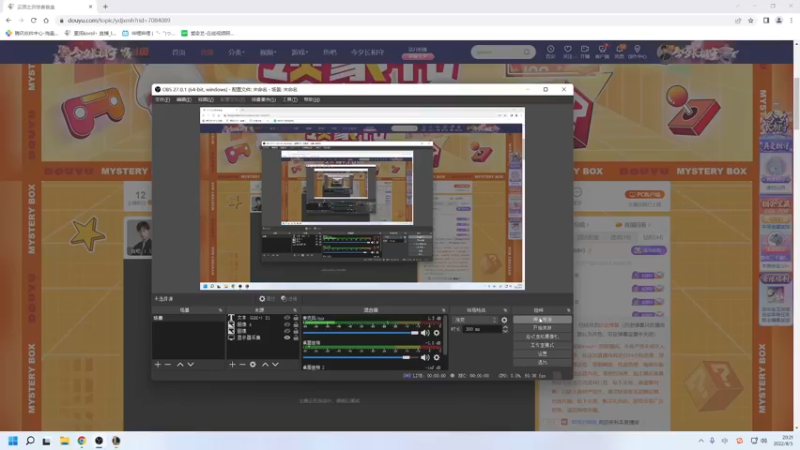Screen dimensions: 800x450
Task: Undock the Controls panel via header icon
Action: point(568,310)
